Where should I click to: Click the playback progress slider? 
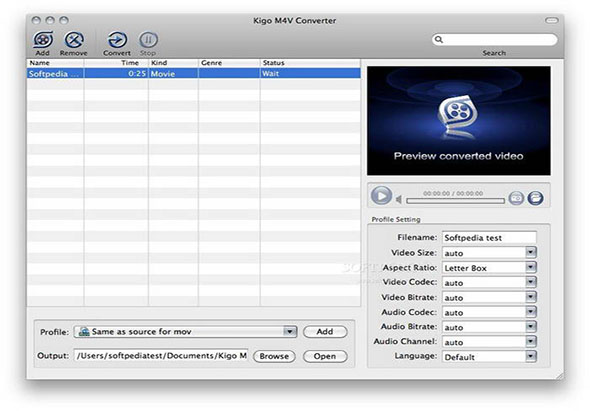click(455, 201)
